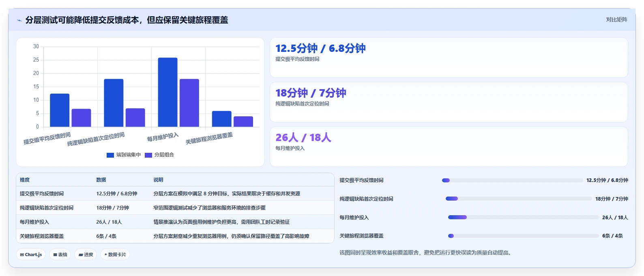644x276 pixels.
Task: Click the 纯逻辑缺陷首次定位时间 progress bar
Action: coord(519,199)
